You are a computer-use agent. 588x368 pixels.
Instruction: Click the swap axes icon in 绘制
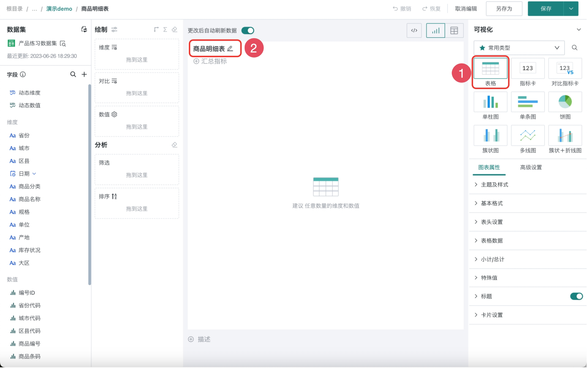pos(156,30)
